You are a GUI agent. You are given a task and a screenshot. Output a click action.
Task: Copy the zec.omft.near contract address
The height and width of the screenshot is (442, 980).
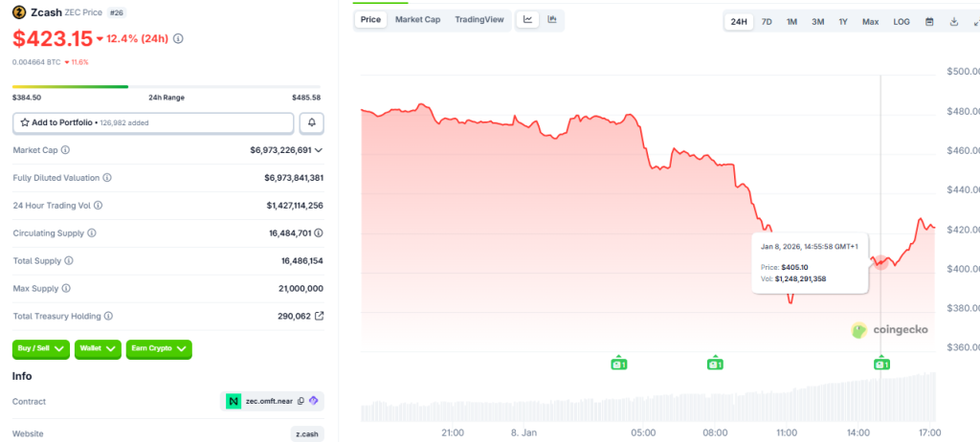click(x=301, y=402)
